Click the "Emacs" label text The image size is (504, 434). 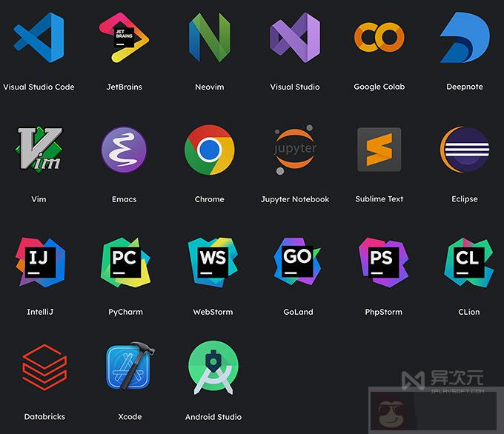124,199
